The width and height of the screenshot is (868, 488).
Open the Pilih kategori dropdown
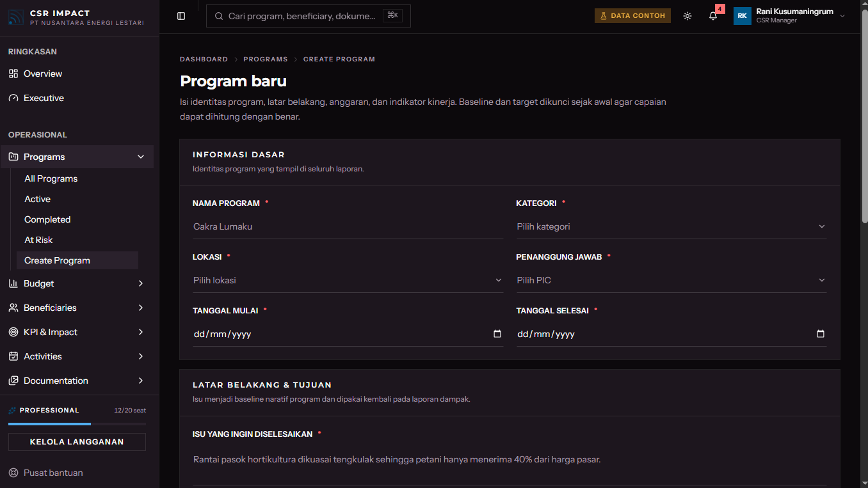tap(671, 226)
